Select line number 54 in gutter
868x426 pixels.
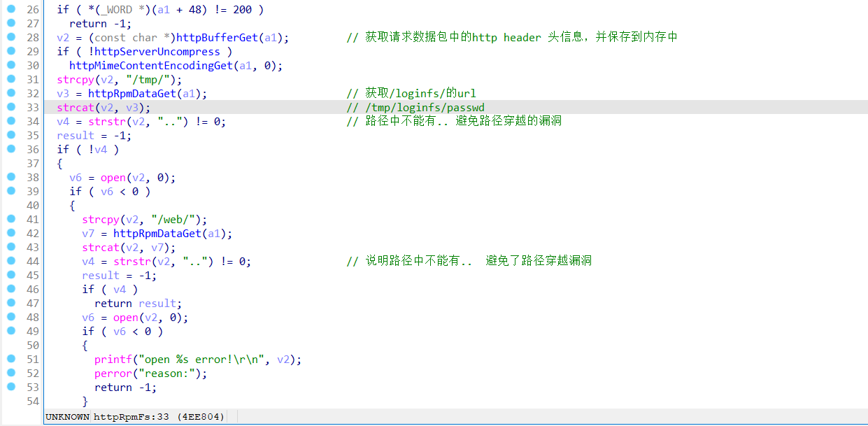point(33,401)
